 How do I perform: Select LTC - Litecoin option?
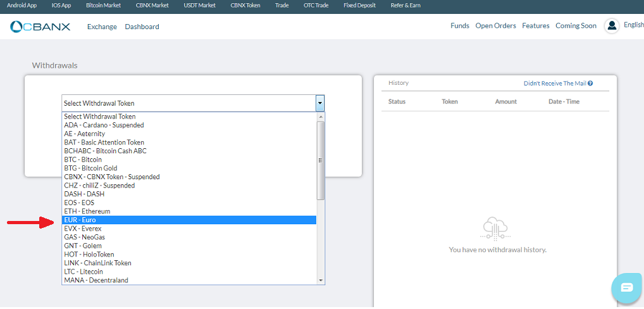pyautogui.click(x=189, y=272)
